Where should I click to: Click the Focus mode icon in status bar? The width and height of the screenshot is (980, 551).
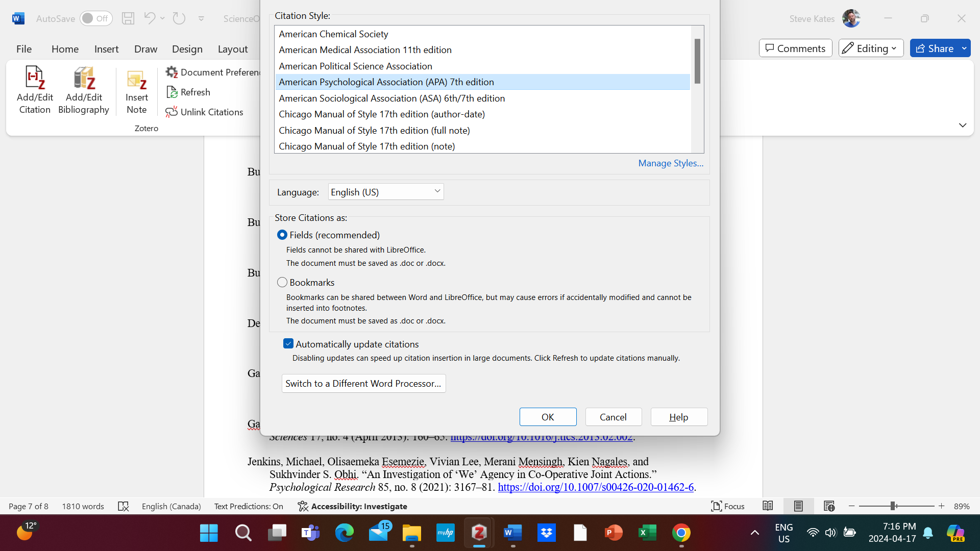click(716, 506)
